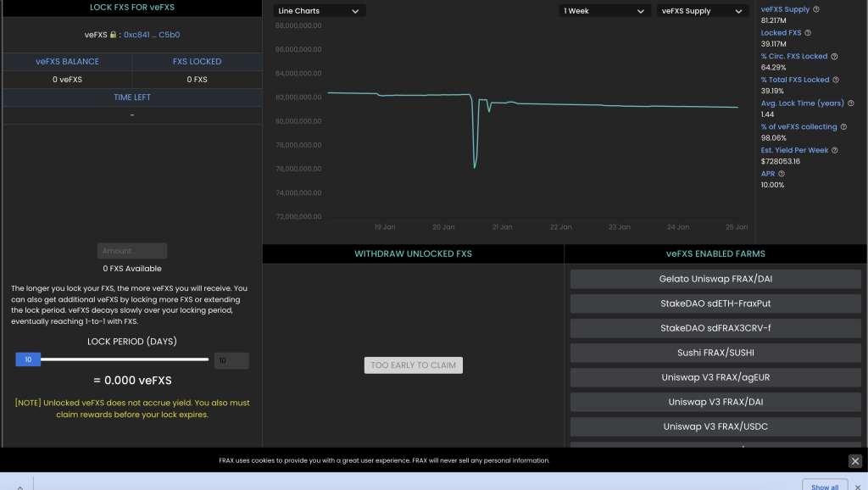Viewport: 868px width, 490px height.
Task: Click help icon beside APR
Action: coord(782,174)
